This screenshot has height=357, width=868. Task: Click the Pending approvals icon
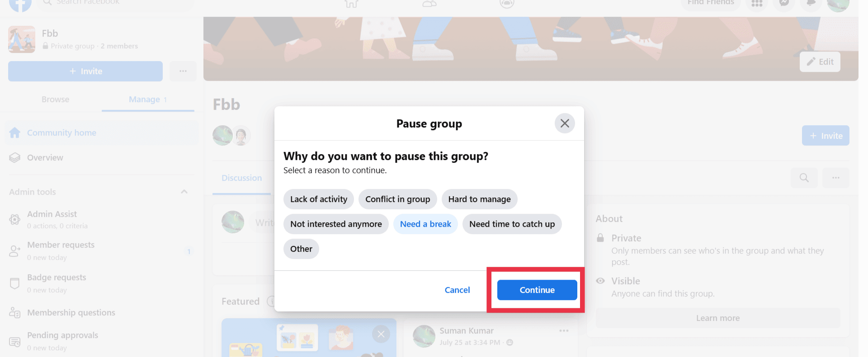(15, 342)
